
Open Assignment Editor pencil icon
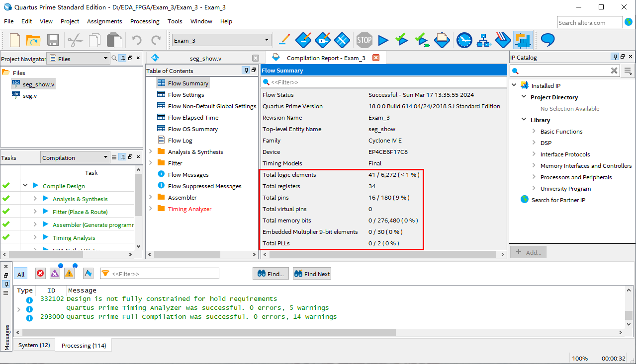pos(284,40)
